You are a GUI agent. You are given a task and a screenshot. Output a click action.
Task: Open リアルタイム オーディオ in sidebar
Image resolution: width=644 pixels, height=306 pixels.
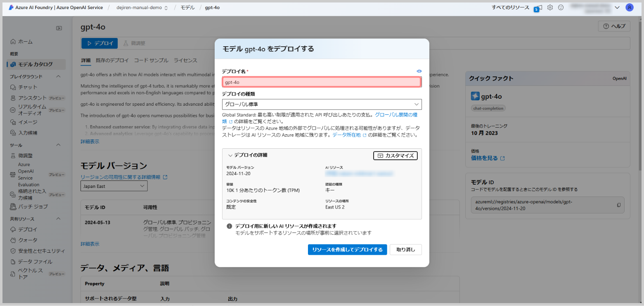(32, 110)
